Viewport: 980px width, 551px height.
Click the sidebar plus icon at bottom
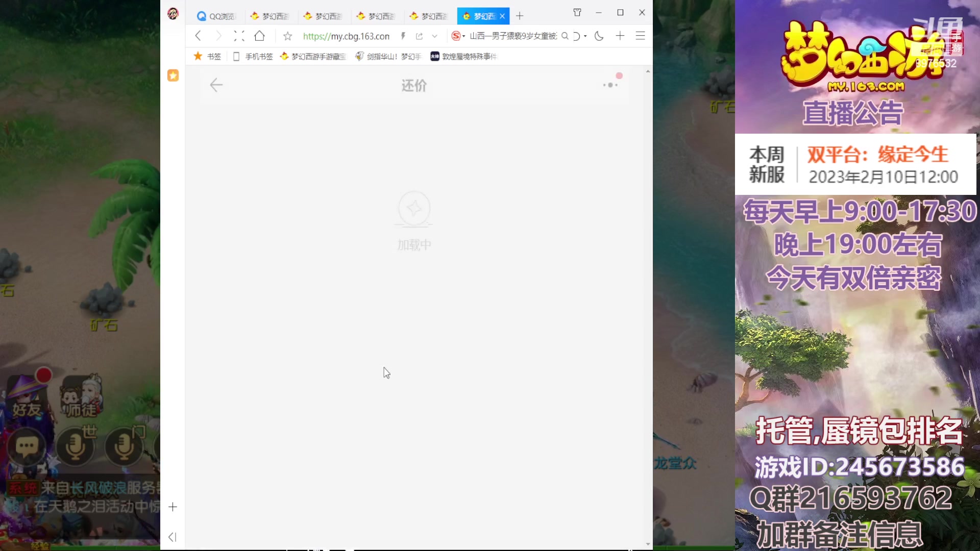coord(173,507)
